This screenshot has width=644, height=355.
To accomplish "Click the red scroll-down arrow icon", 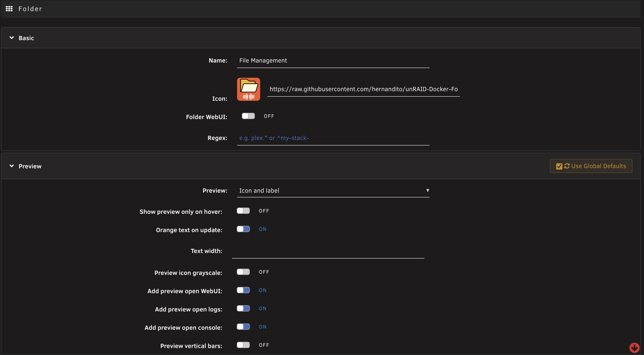I will (x=634, y=348).
